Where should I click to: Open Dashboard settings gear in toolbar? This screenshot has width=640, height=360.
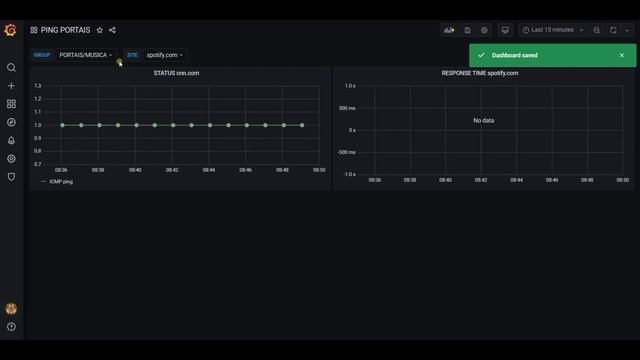[x=484, y=30]
